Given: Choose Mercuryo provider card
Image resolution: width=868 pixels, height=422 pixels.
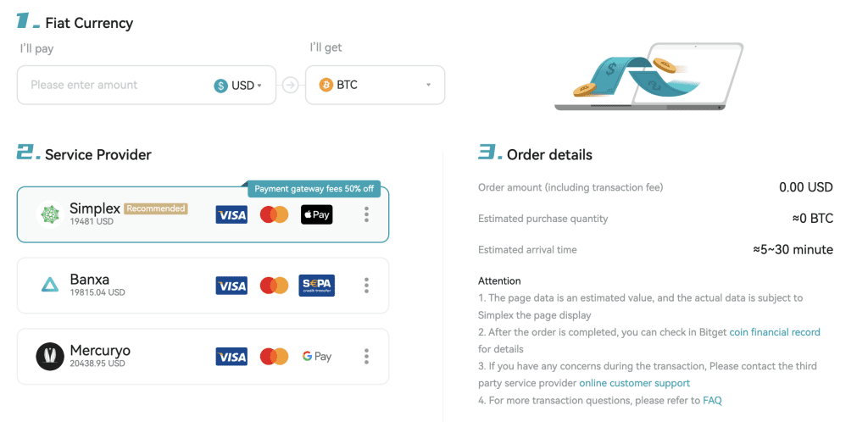Looking at the screenshot, I should point(203,357).
